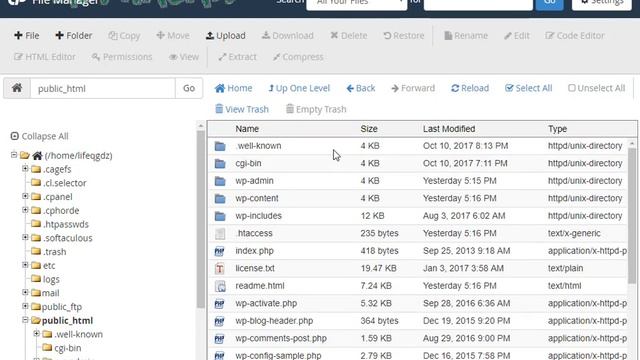Click Select All files
The height and width of the screenshot is (360, 640).
pos(529,88)
